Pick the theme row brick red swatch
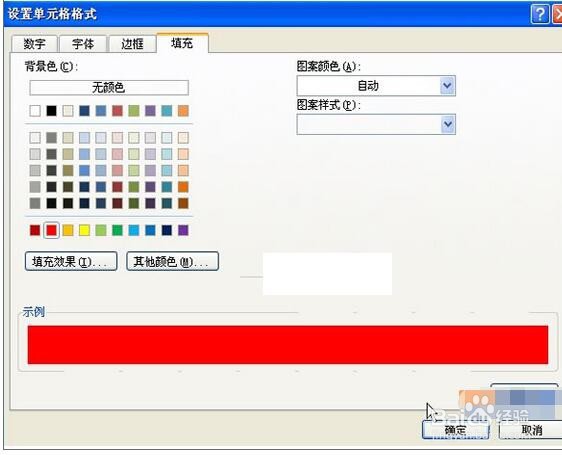The height and width of the screenshot is (455, 562). pos(117,111)
